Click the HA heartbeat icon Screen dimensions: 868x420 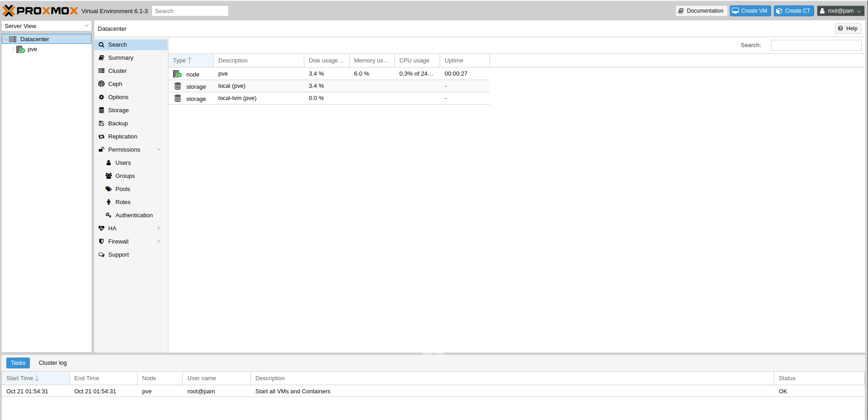[101, 229]
